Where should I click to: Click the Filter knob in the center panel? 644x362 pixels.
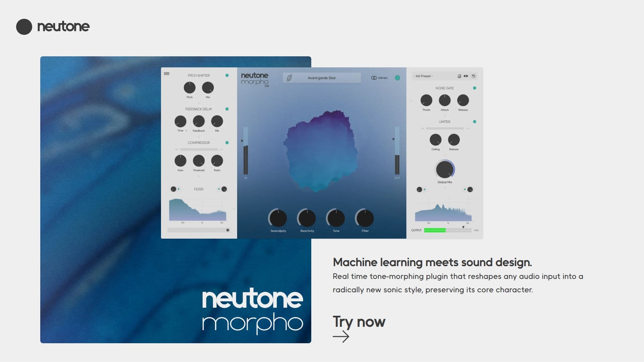(x=365, y=219)
